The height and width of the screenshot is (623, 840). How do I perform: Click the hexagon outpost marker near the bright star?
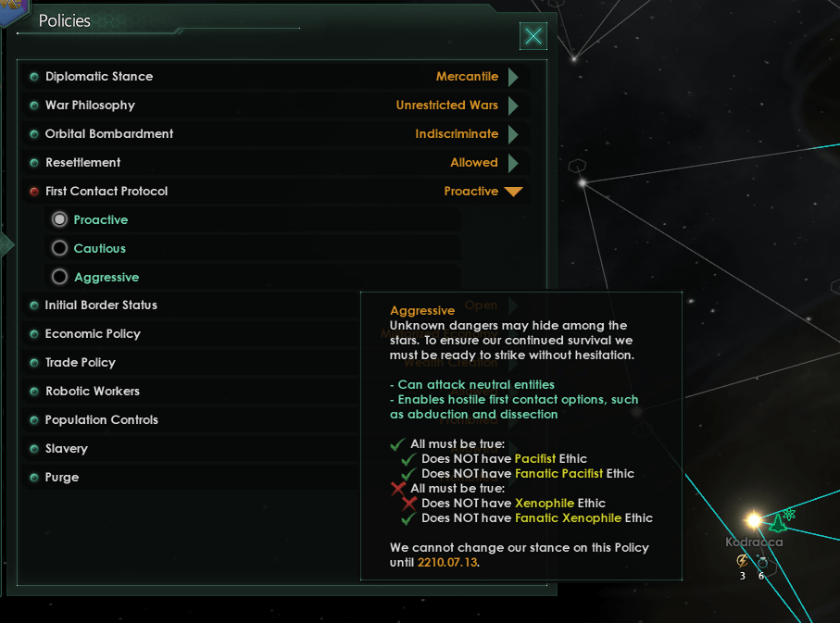coord(576,165)
